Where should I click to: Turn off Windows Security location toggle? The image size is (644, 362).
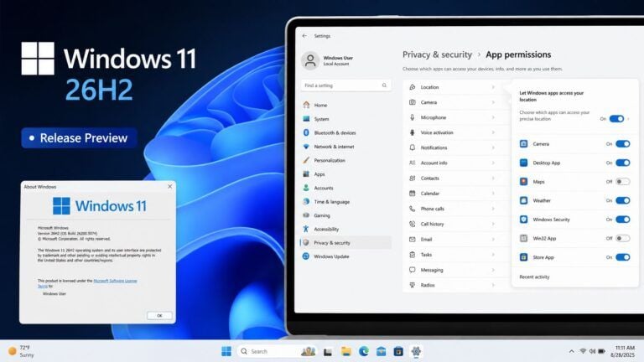point(623,220)
